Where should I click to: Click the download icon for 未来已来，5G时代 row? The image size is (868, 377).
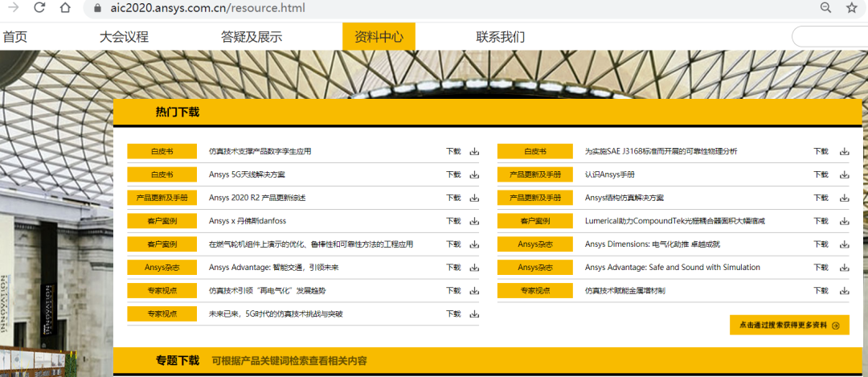474,313
